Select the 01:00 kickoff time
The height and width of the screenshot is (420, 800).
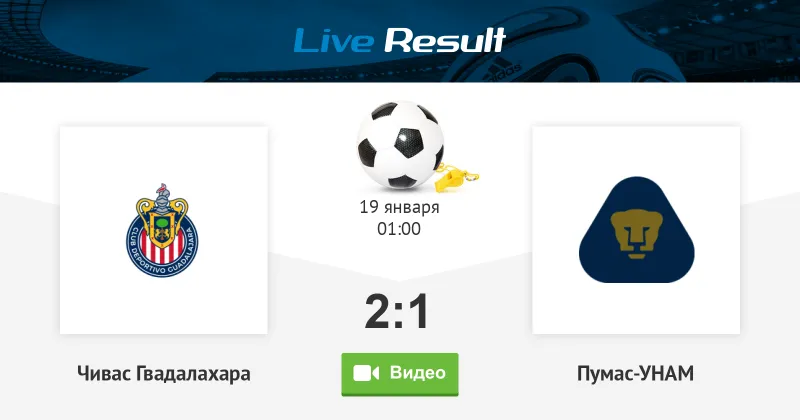[x=399, y=229]
